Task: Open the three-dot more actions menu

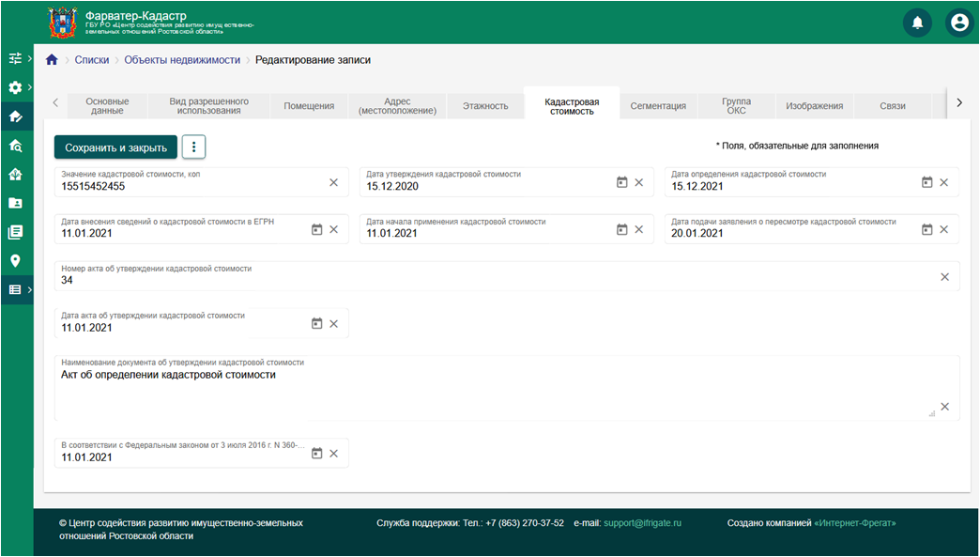Action: (x=193, y=147)
